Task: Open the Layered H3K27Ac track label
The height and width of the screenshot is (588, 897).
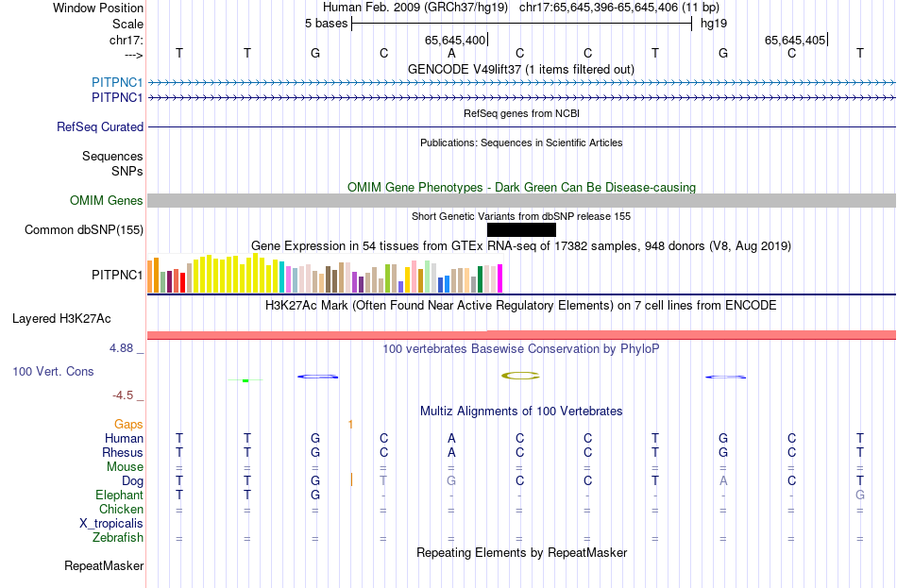Action: [61, 319]
